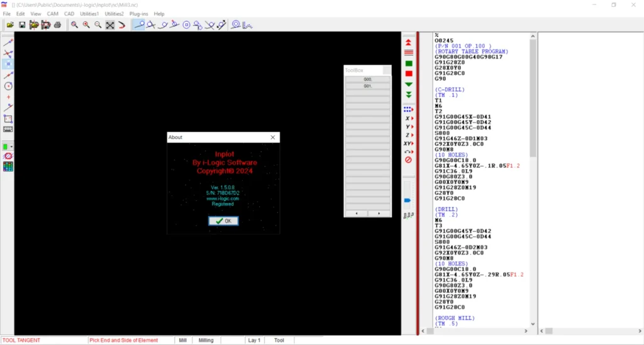Select the line drawing tool in left sidebar
Screen dimensions: 644x345
8,43
